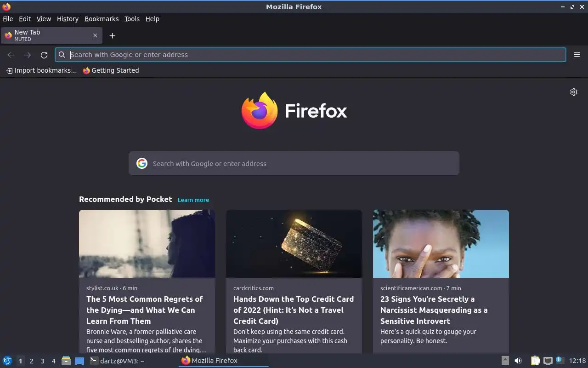
Task: Open Getting Started bookmark
Action: [111, 70]
